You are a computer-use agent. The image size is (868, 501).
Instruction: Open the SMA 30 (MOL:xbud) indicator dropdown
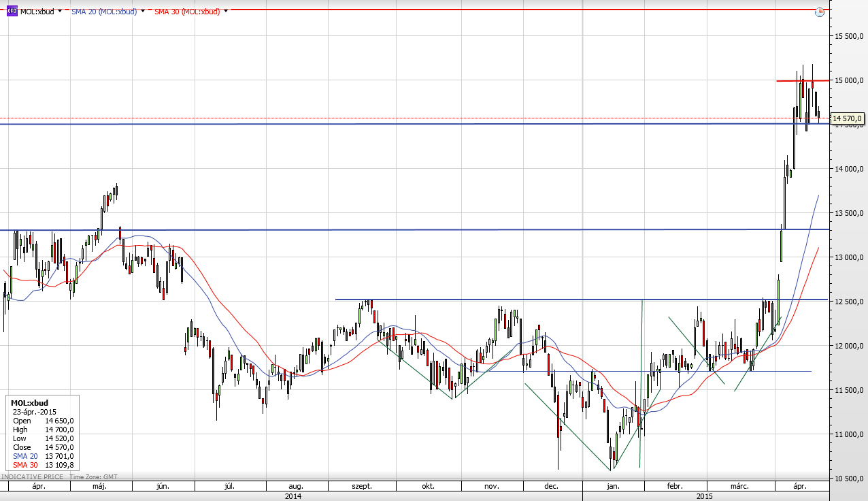(226, 12)
